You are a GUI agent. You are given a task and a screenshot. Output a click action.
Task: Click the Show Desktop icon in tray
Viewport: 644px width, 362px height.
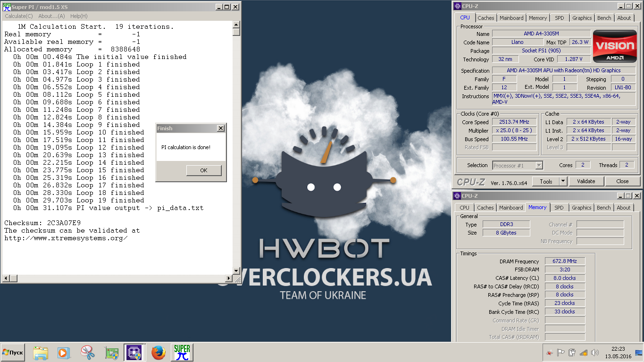[x=638, y=353]
